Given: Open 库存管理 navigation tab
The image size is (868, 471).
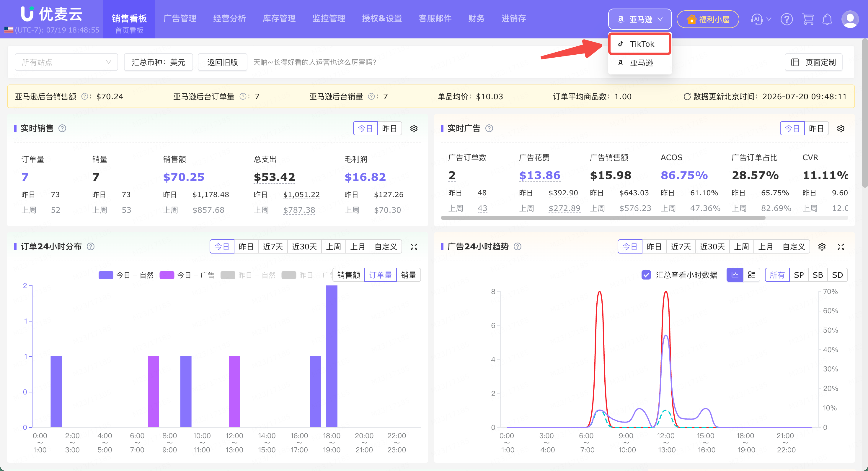Looking at the screenshot, I should tap(279, 19).
